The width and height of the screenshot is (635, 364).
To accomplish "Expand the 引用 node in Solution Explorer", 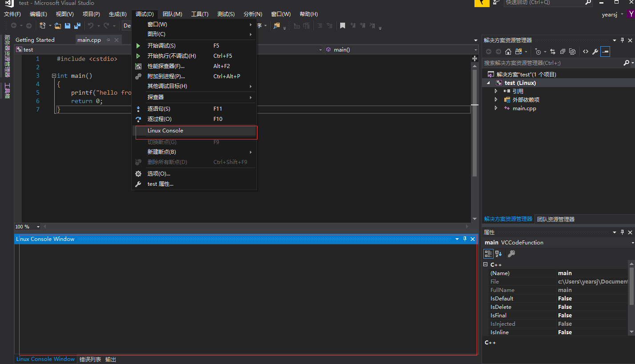I will (496, 91).
